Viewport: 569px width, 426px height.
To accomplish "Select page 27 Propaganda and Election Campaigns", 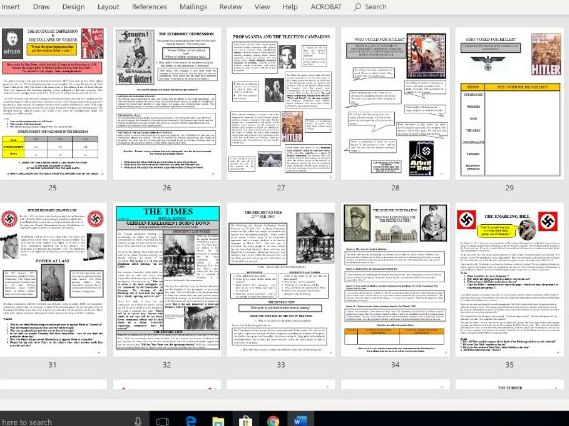I will pyautogui.click(x=281, y=103).
